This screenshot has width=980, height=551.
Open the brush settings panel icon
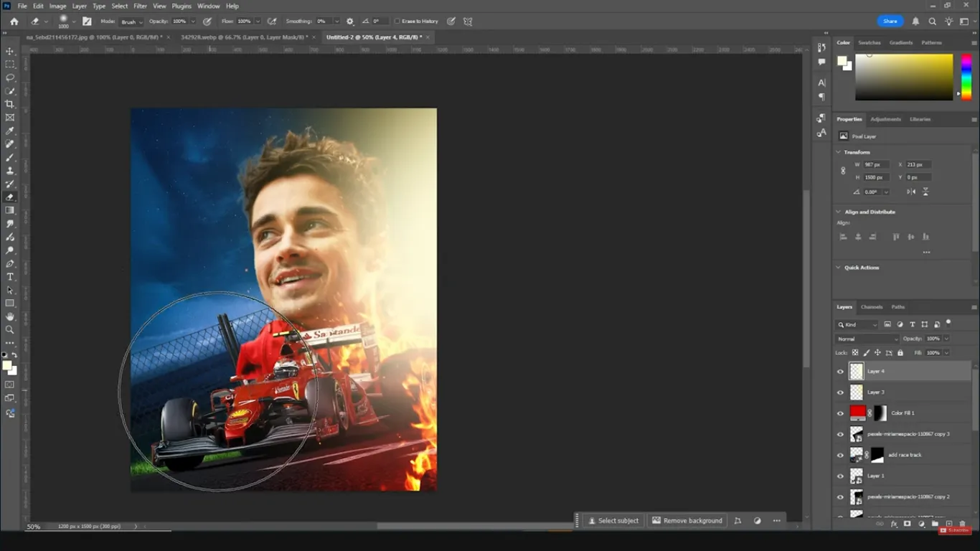pos(88,22)
